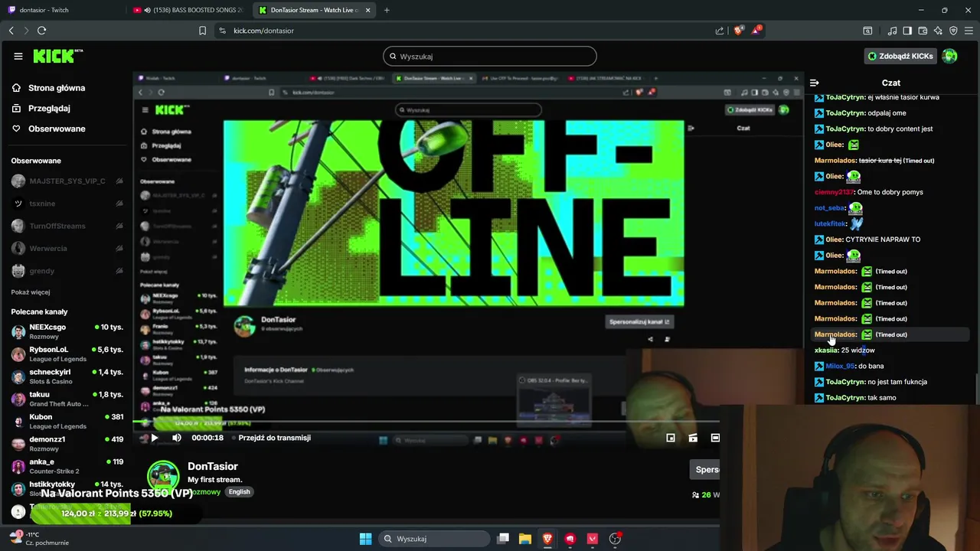This screenshot has width=980, height=551.
Task: Click the share page icon
Action: coord(720,31)
